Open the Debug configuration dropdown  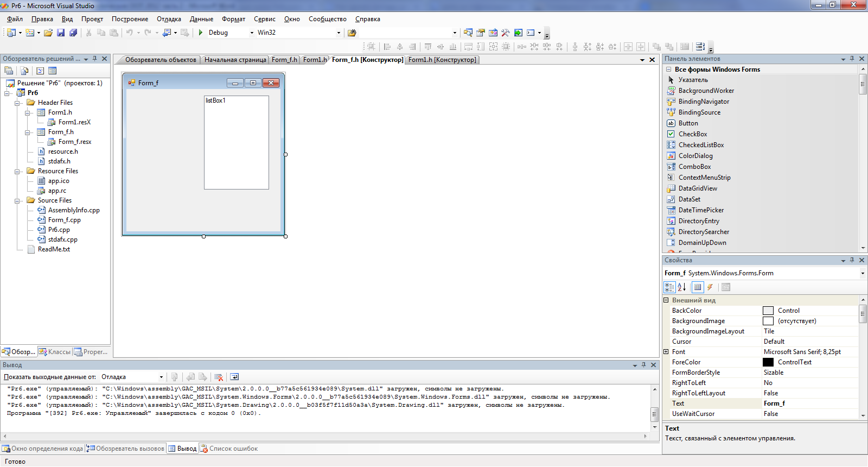(x=252, y=33)
